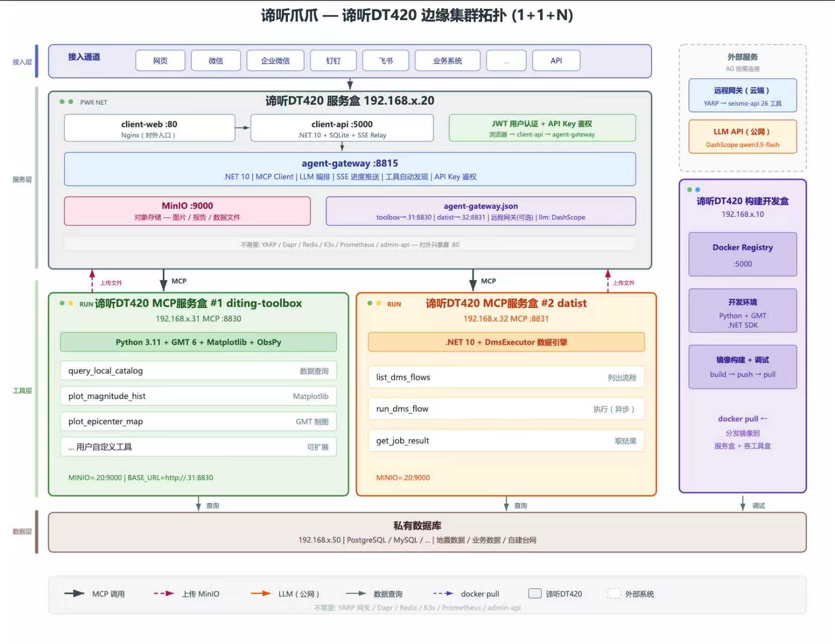Select the plot_epicenter_map tool row

(198, 422)
